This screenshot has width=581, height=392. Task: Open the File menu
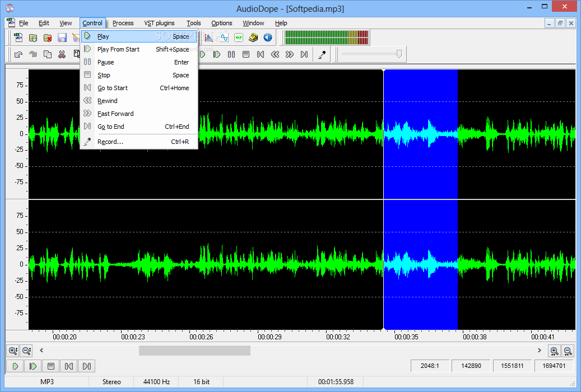[24, 23]
